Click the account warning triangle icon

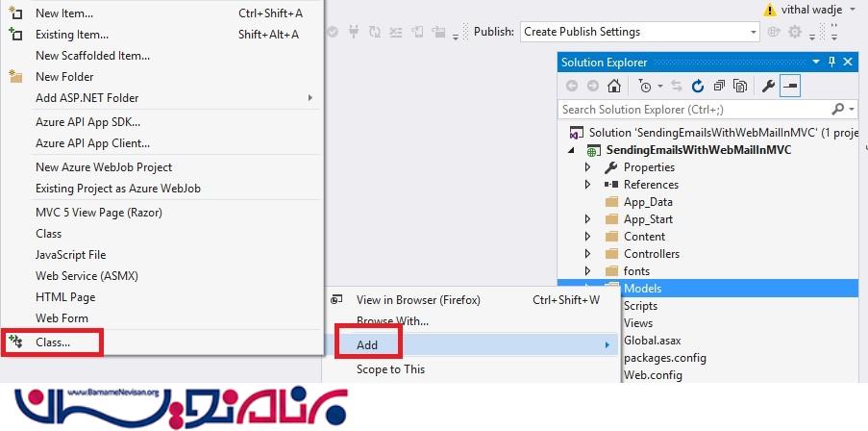(x=770, y=10)
